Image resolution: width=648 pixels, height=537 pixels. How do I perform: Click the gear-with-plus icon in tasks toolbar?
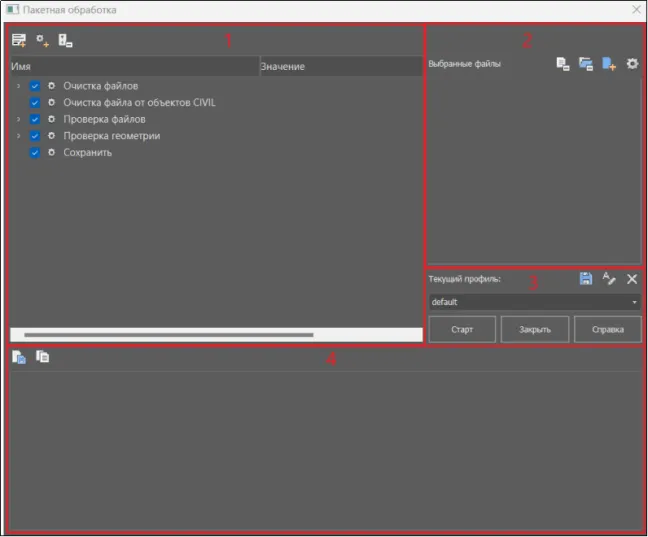coord(42,41)
